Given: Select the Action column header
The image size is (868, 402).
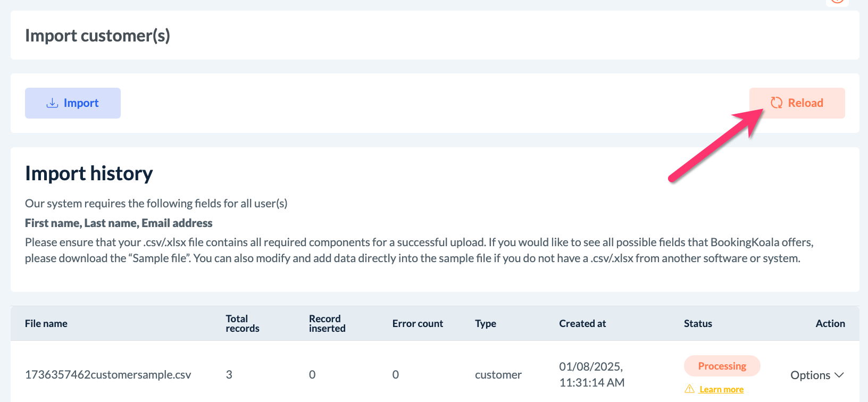Looking at the screenshot, I should tap(830, 323).
